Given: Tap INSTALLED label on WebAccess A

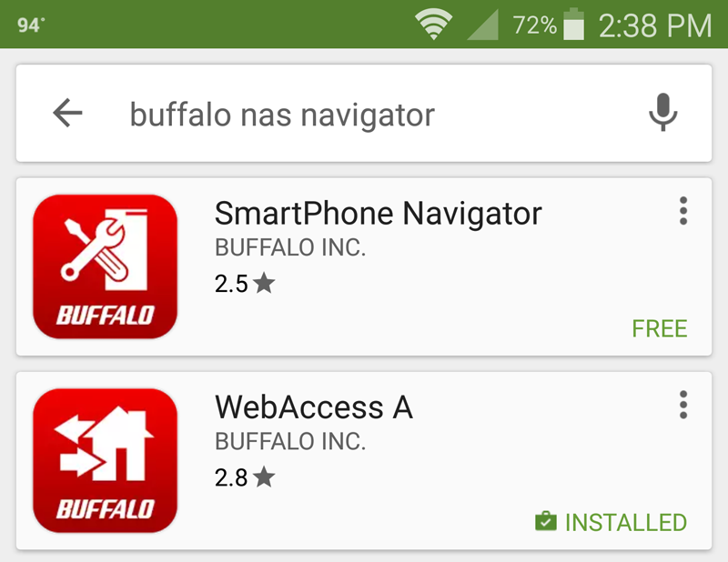Looking at the screenshot, I should 625,523.
